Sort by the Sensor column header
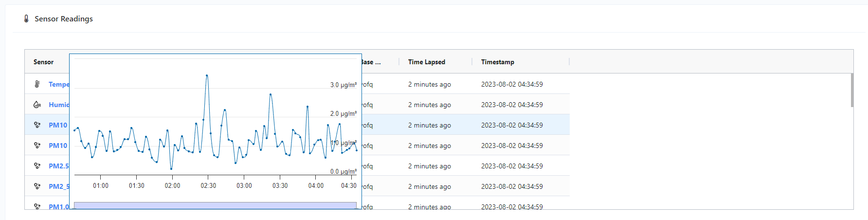Screen dimensions: 868x220 pyautogui.click(x=44, y=62)
